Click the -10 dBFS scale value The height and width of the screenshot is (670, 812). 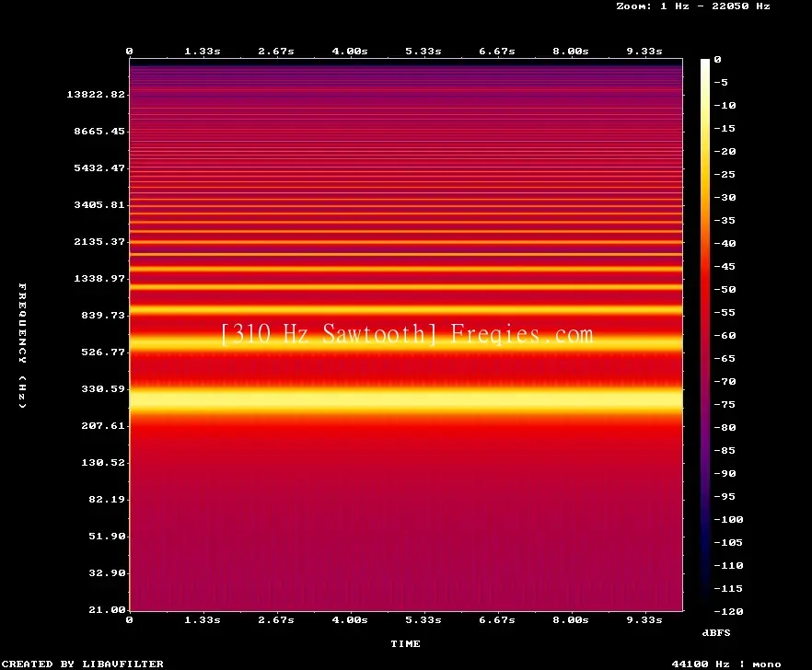[x=725, y=105]
